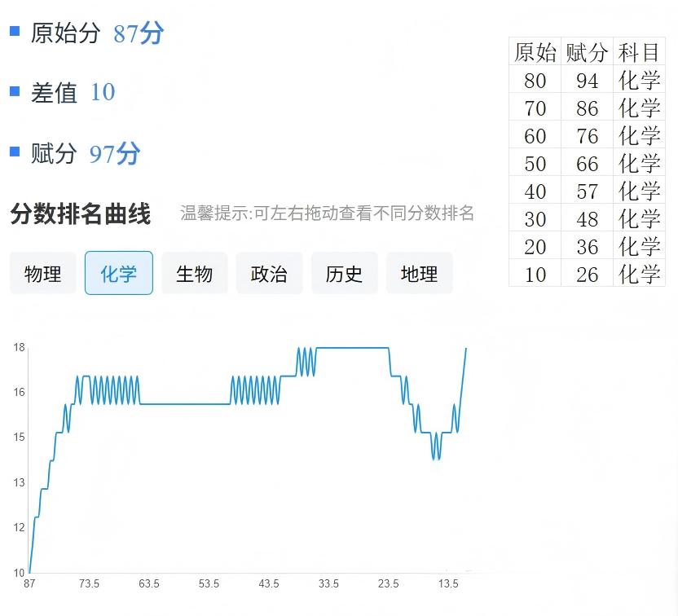Click the 科目 table column header
Screen dimensions: 678x616
tap(639, 52)
